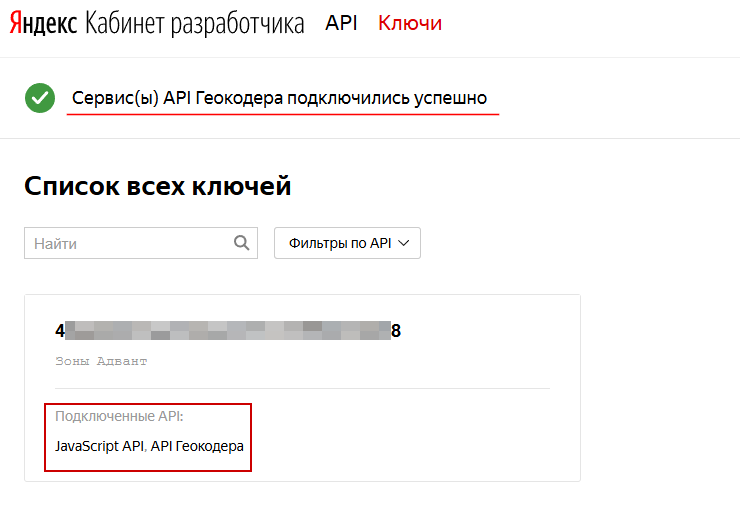Open Кабинет разработчика home link
The width and height of the screenshot is (740, 505).
[x=194, y=24]
